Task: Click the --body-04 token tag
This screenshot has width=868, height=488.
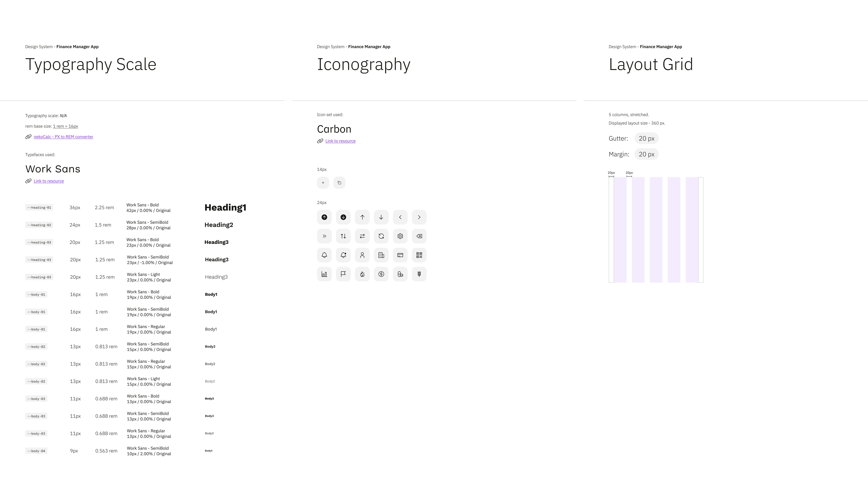Action: click(x=36, y=451)
